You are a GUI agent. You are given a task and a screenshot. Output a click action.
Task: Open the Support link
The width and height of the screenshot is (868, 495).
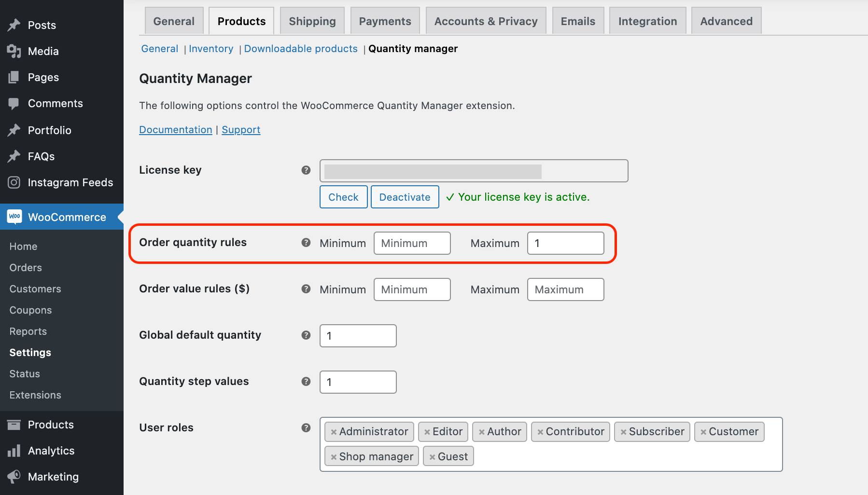241,130
